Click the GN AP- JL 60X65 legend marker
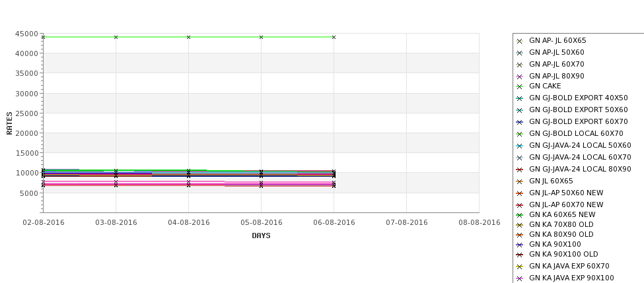This screenshot has width=644, height=283. point(520,41)
